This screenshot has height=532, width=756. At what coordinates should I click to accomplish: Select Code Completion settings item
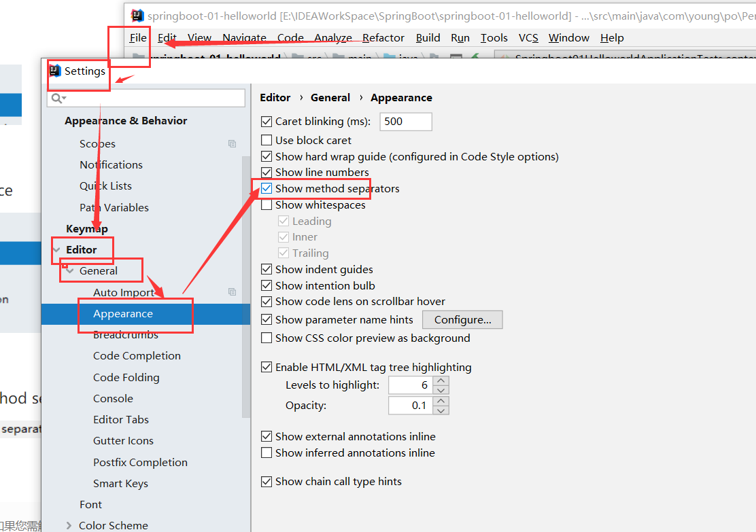coord(137,355)
